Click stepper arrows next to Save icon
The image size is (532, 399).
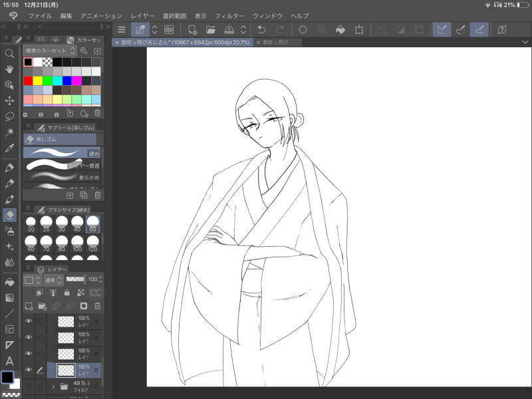243,30
